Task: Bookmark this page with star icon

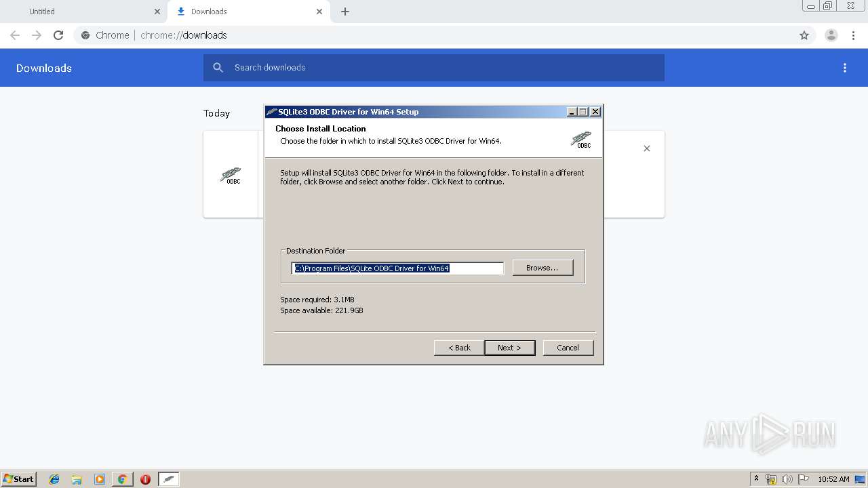Action: (x=804, y=35)
